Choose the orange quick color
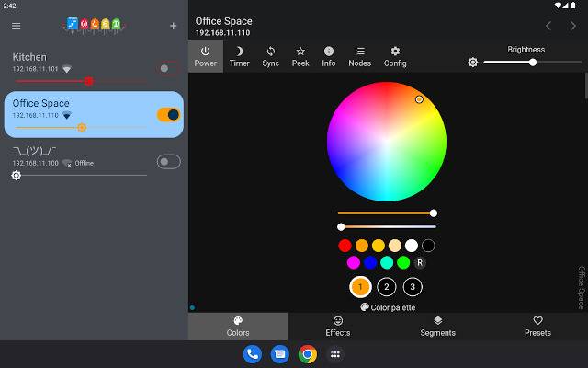 pos(362,246)
